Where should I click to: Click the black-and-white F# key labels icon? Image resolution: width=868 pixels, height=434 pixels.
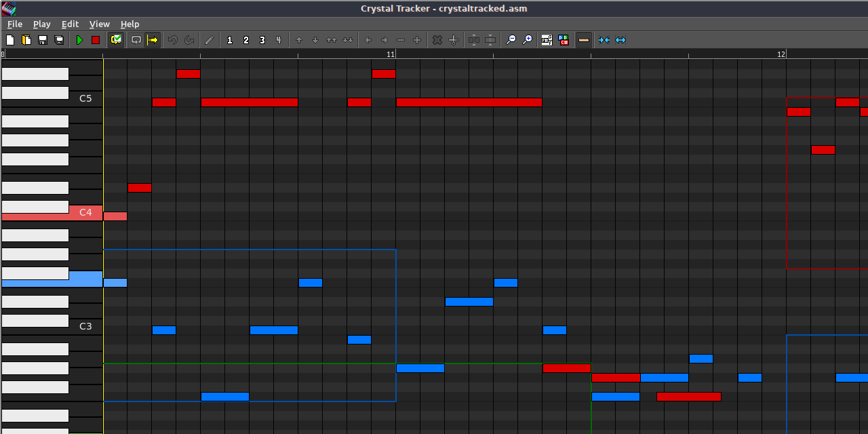[547, 40]
